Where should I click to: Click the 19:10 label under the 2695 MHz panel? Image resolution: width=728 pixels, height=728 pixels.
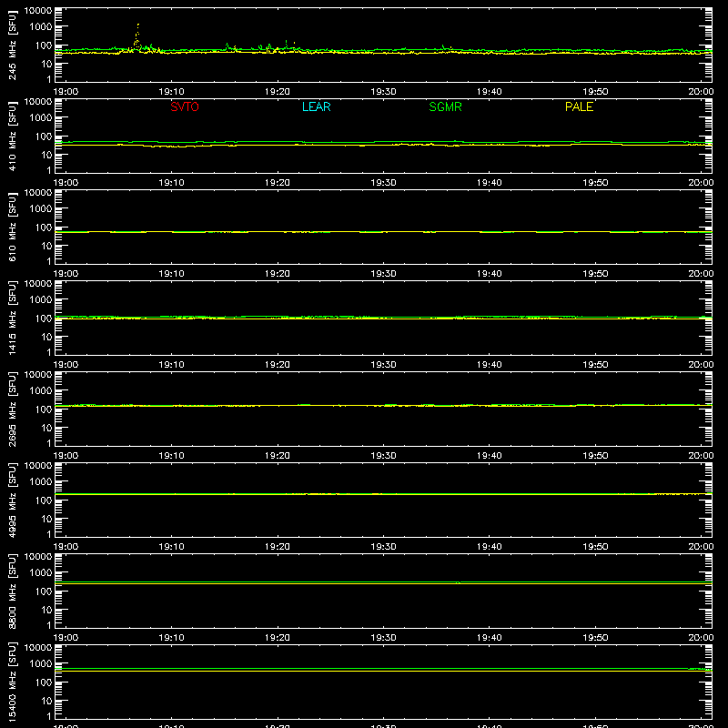[171, 456]
